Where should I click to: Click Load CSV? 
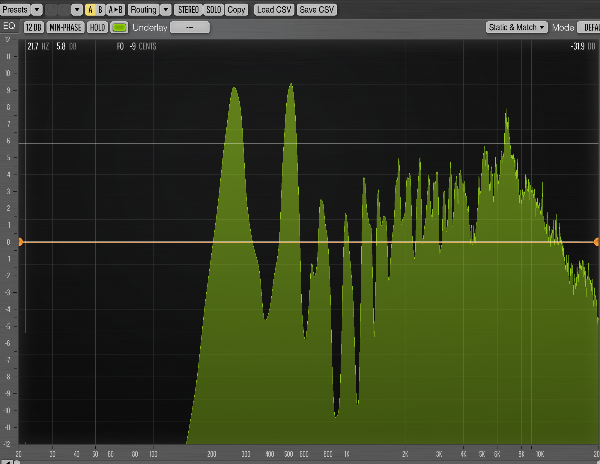click(274, 10)
